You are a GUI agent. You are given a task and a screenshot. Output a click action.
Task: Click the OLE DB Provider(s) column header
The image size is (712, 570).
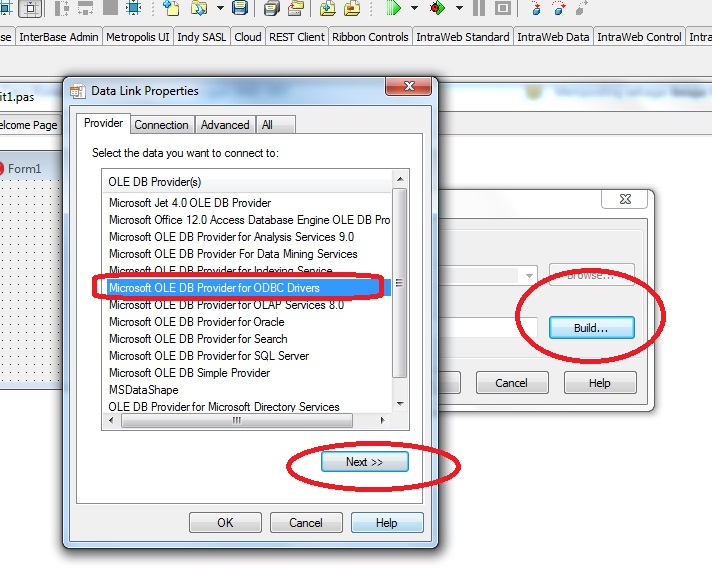(x=247, y=182)
